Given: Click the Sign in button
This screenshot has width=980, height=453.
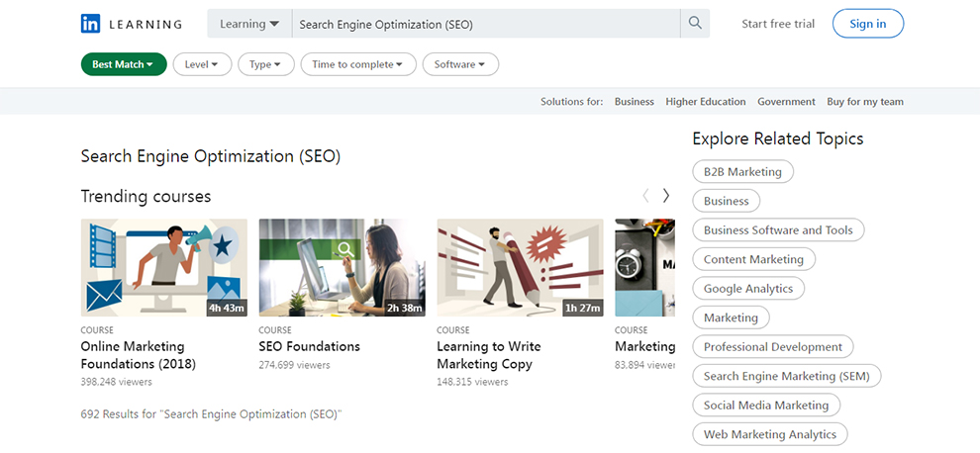Looking at the screenshot, I should (868, 24).
